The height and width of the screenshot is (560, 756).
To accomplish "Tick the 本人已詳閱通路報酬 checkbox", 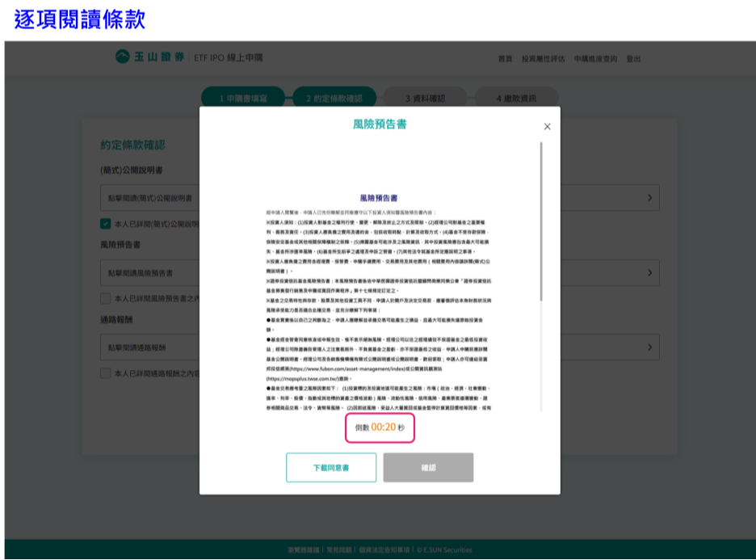I will [x=106, y=373].
